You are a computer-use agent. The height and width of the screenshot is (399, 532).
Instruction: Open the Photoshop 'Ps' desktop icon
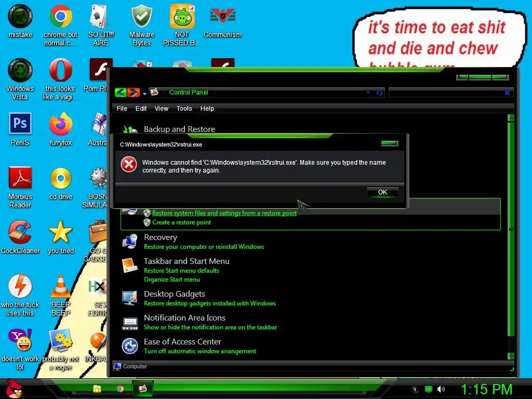(x=20, y=129)
